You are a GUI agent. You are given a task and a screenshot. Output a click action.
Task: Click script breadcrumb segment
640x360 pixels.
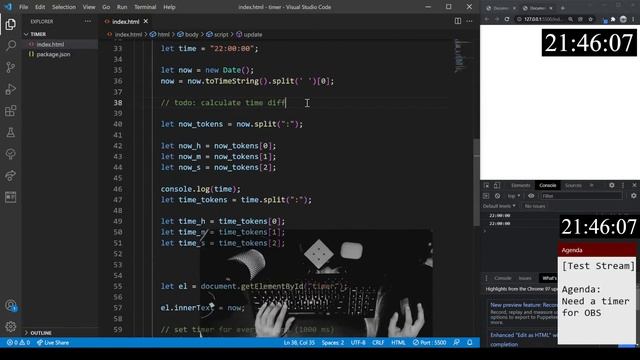point(217,35)
